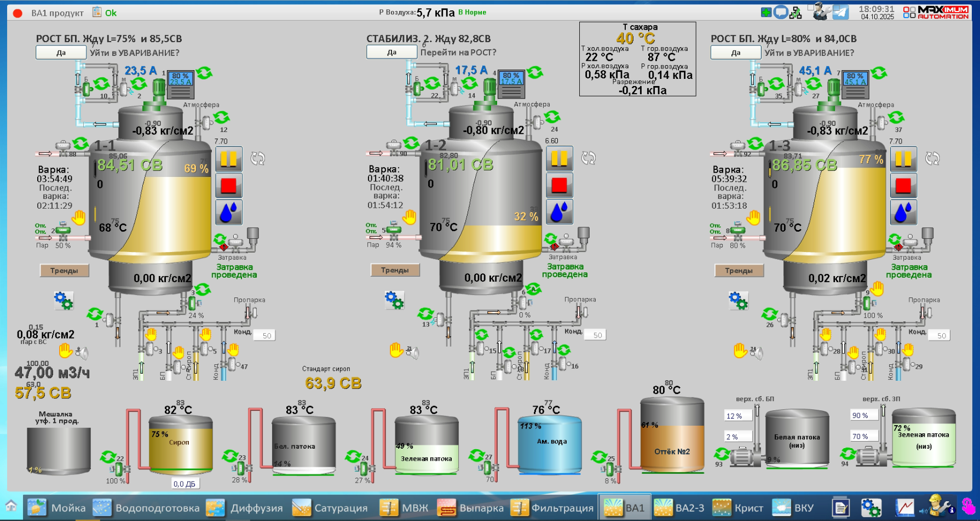
Task: Open the gear settings icon below pan 1-1
Action: tap(64, 300)
